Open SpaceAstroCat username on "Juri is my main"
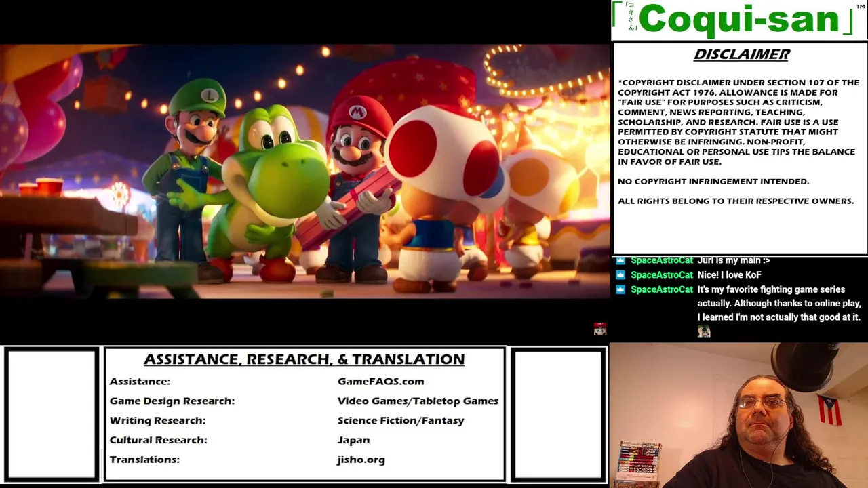The image size is (868, 488). click(662, 260)
